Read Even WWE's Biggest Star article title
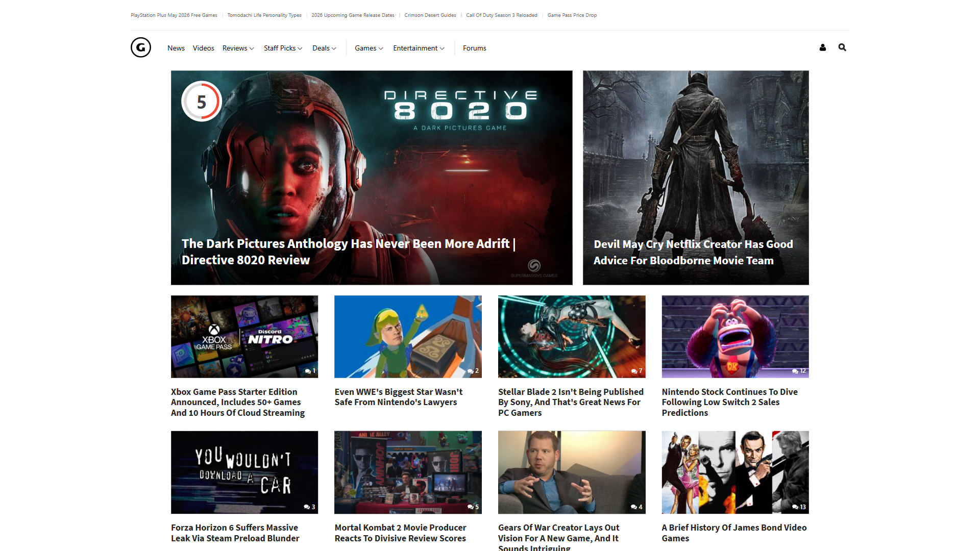This screenshot has width=980, height=551. click(399, 397)
